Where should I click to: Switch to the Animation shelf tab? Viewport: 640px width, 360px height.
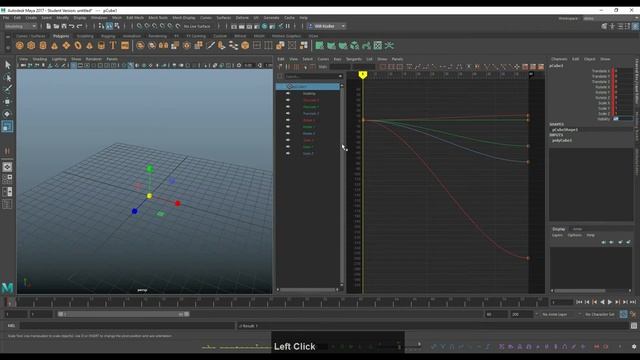pyautogui.click(x=131, y=36)
